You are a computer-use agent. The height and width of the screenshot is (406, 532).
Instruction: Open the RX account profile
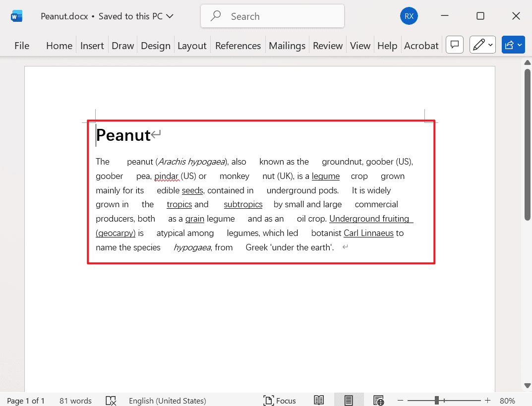[x=409, y=16]
